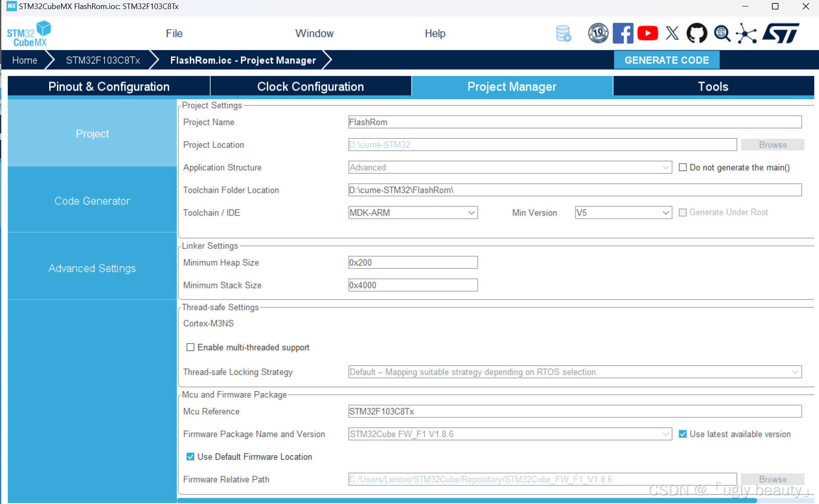Click the horizontal scrollbar at the bottom
The image size is (819, 504).
pos(467,501)
